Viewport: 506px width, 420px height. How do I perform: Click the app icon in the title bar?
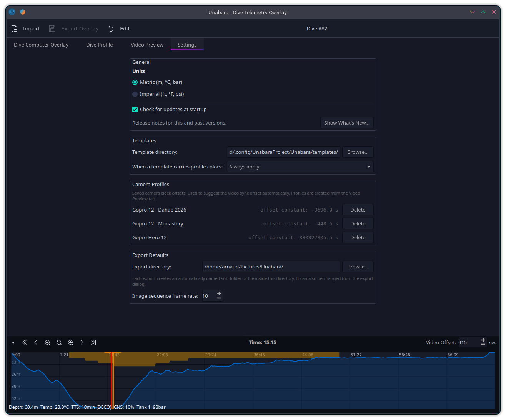[x=12, y=12]
